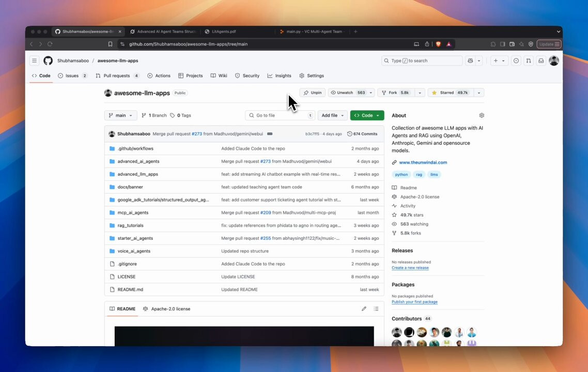Edit README with pencil icon
This screenshot has height=372, width=588.
click(x=364, y=308)
